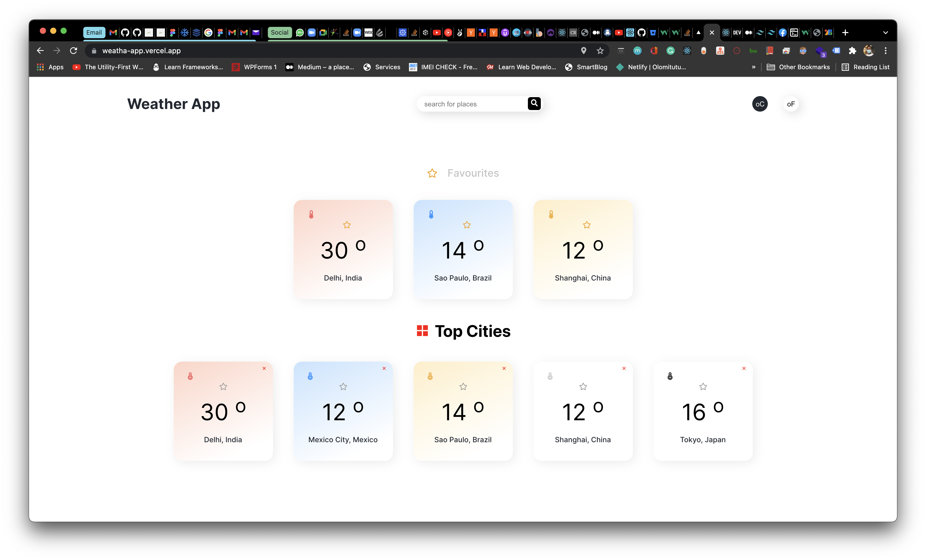Open the SmartBlog bookmark
The image size is (926, 560).
(x=586, y=67)
